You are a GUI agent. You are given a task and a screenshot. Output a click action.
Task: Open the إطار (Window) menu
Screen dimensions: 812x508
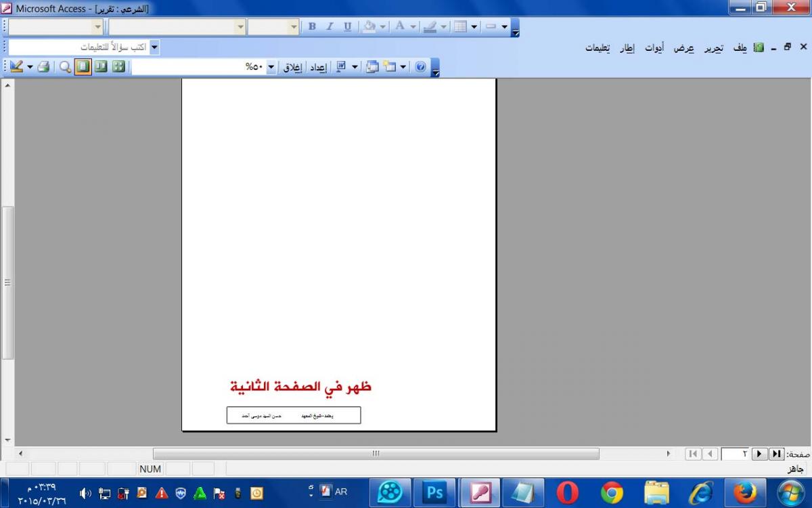pyautogui.click(x=627, y=47)
